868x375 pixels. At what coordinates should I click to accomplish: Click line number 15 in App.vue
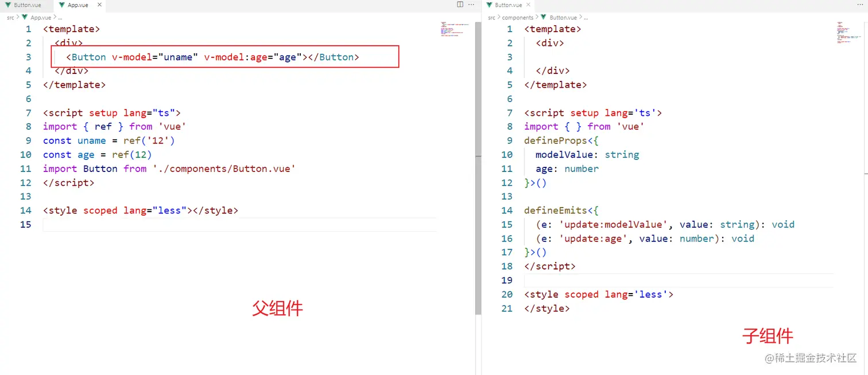(x=26, y=224)
